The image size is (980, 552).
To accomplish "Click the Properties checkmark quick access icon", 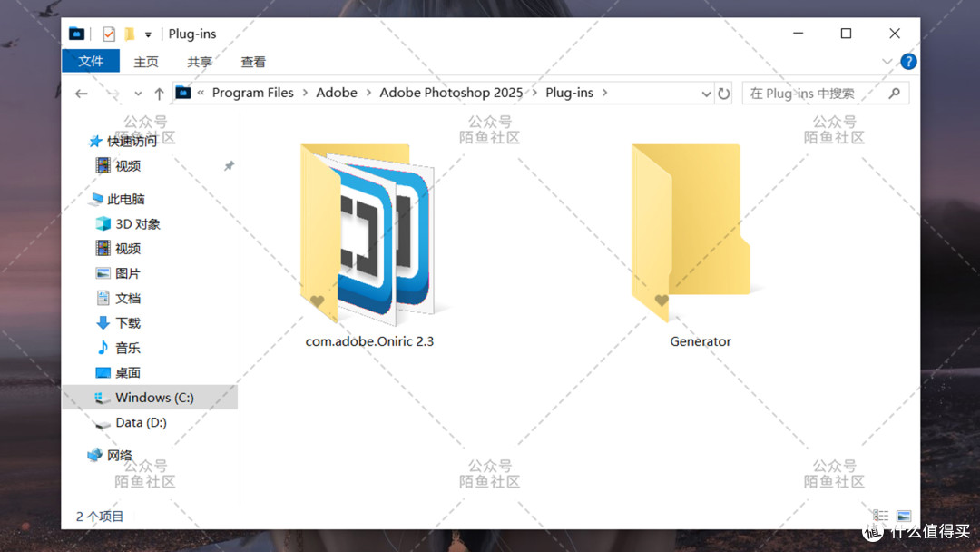I will 109,34.
